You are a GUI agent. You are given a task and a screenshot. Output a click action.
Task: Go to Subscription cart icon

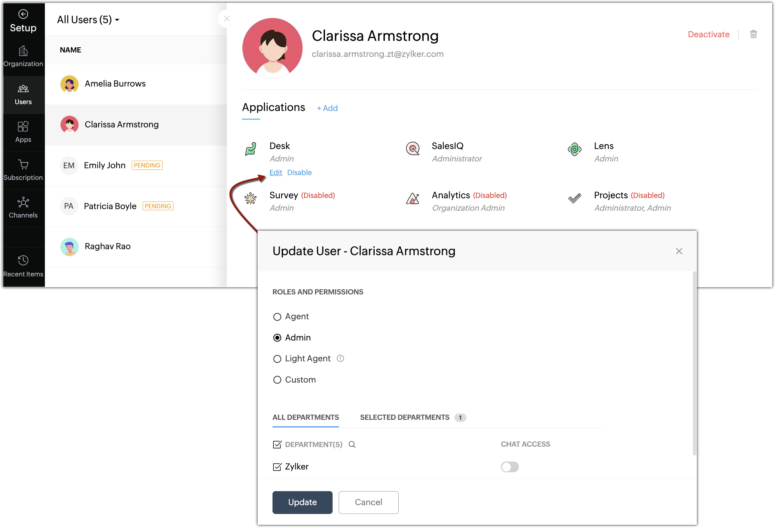[x=23, y=165]
